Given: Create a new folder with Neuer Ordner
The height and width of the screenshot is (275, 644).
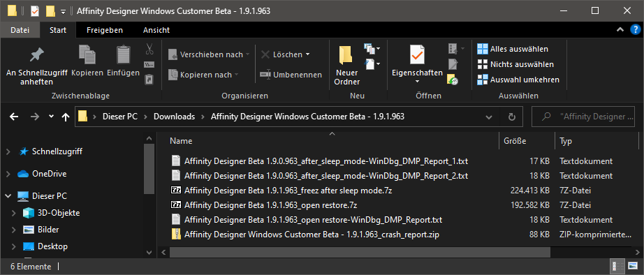Looking at the screenshot, I should tap(346, 66).
